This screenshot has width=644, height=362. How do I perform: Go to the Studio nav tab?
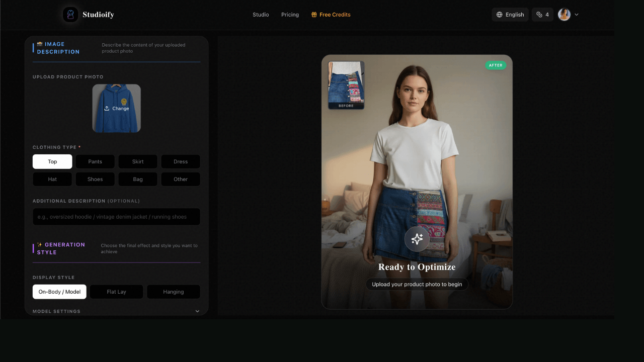pyautogui.click(x=261, y=15)
